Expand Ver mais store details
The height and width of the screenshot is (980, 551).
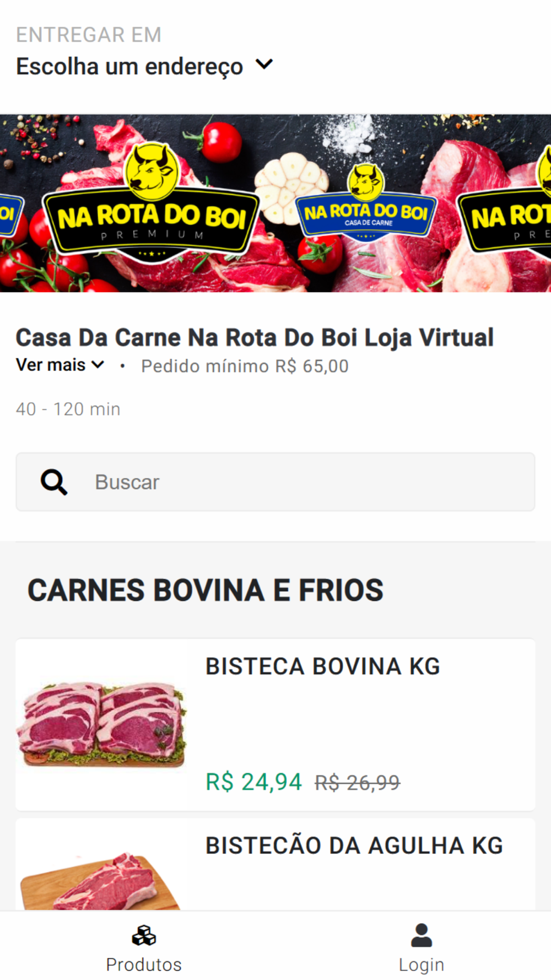tap(60, 365)
